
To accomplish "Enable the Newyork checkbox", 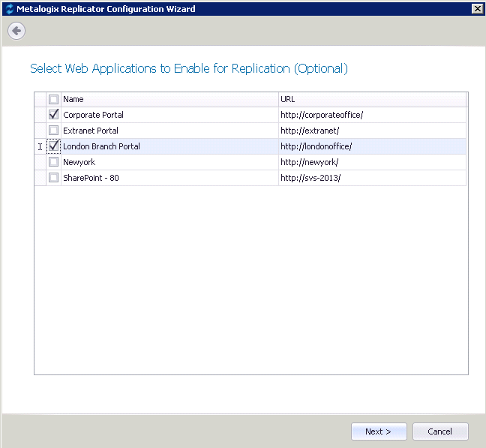I will click(x=53, y=162).
